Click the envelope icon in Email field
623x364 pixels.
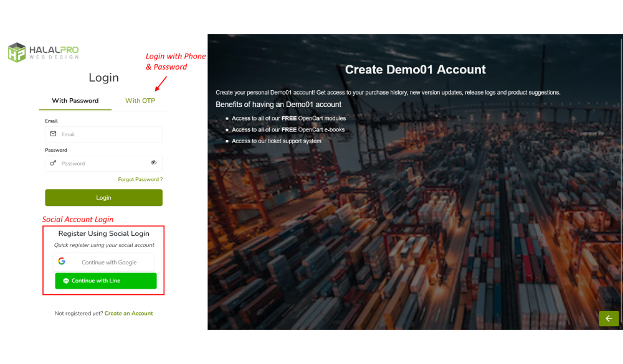(x=53, y=134)
